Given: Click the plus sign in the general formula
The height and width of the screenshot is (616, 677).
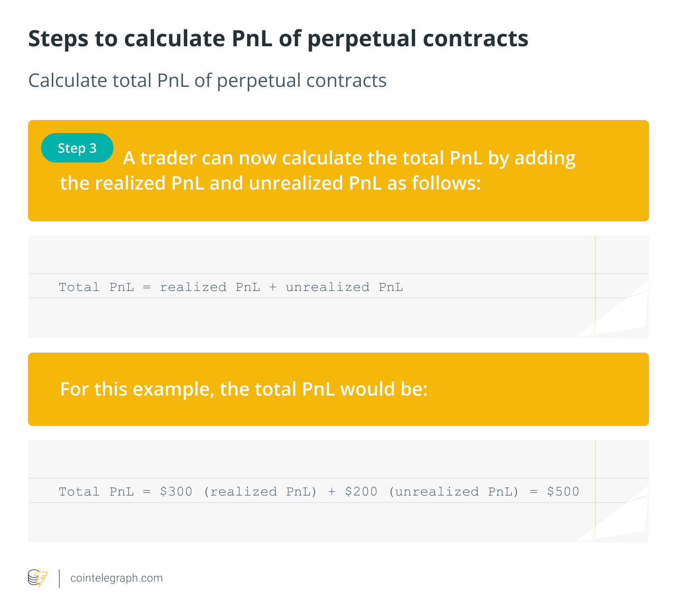Looking at the screenshot, I should tap(273, 287).
